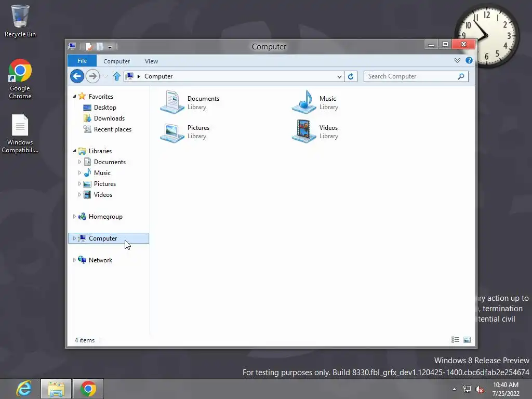
Task: Click '4 items' status bar text
Action: pyautogui.click(x=85, y=340)
